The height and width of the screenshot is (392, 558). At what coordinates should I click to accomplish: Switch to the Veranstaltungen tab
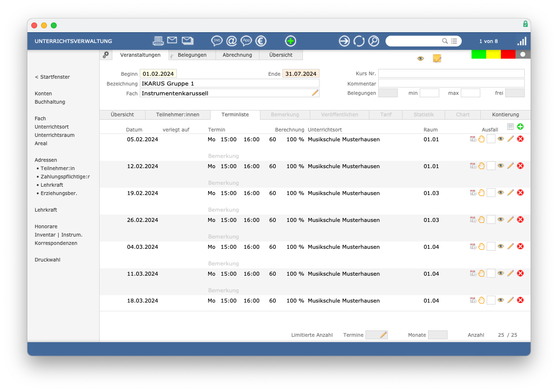(x=140, y=55)
